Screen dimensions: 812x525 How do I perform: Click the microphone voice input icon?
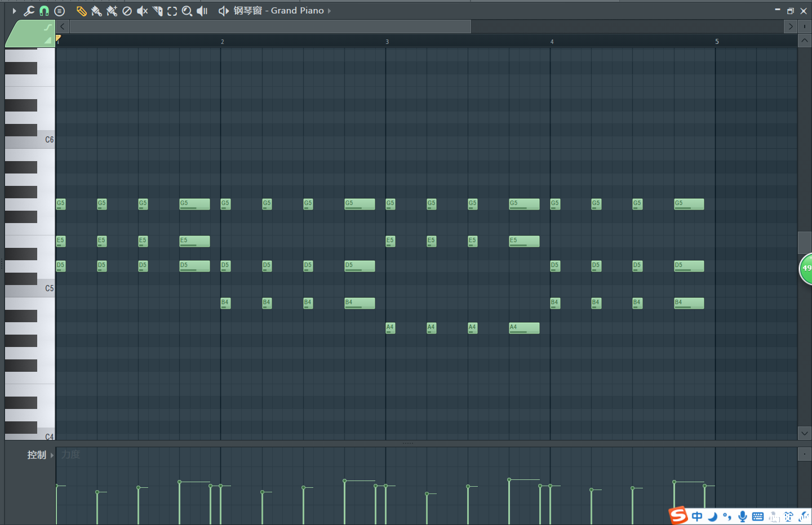coord(743,516)
